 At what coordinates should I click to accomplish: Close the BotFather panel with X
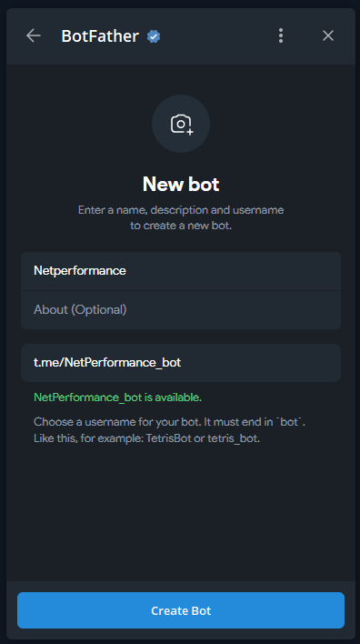point(328,35)
